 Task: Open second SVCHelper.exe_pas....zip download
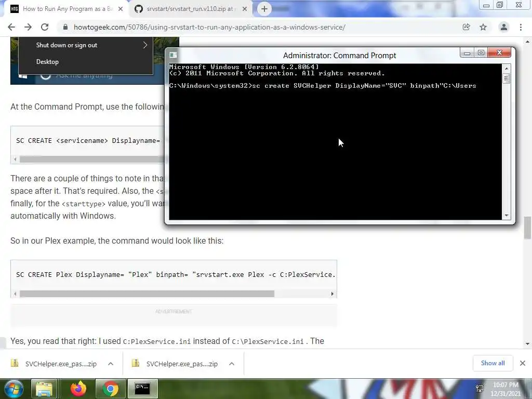pos(182,364)
